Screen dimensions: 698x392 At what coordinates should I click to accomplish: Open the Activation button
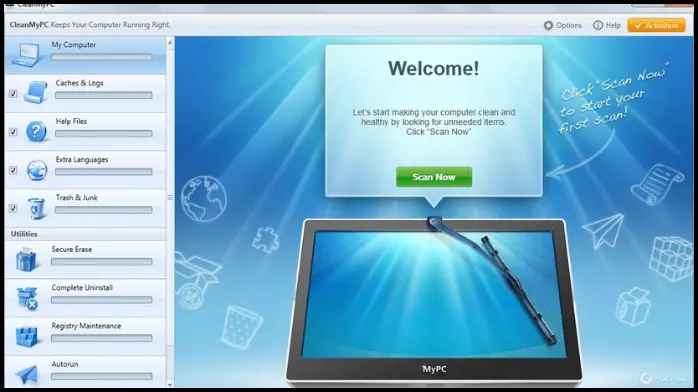[x=656, y=25]
